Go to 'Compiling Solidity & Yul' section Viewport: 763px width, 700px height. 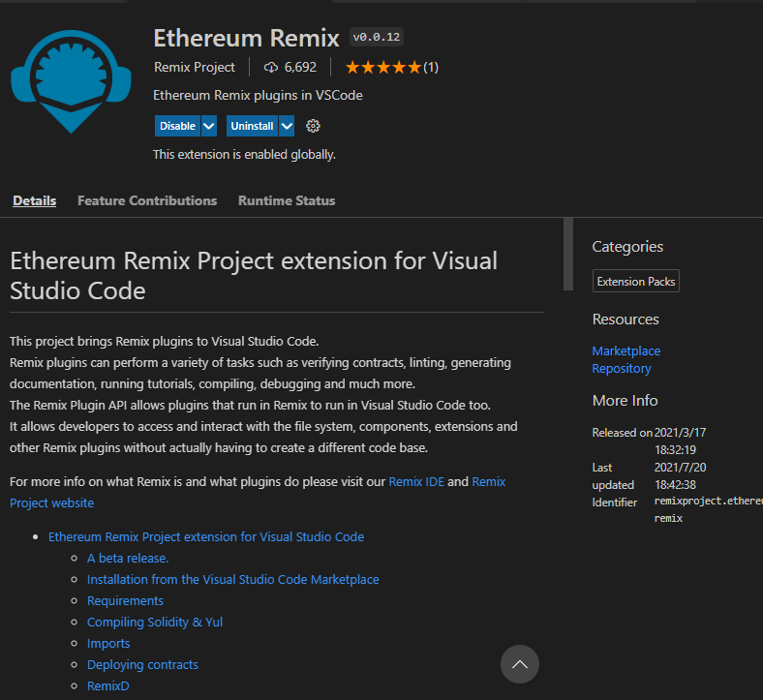tap(155, 623)
